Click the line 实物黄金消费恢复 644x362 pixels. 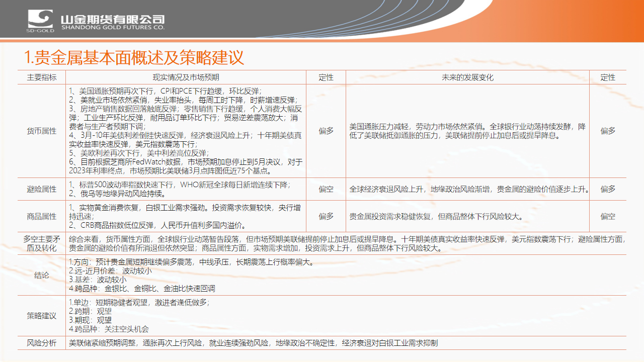click(185, 212)
